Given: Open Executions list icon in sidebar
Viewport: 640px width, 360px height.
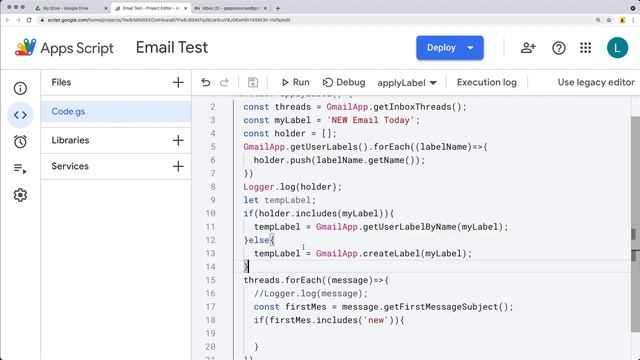Looking at the screenshot, I should coord(20,168).
